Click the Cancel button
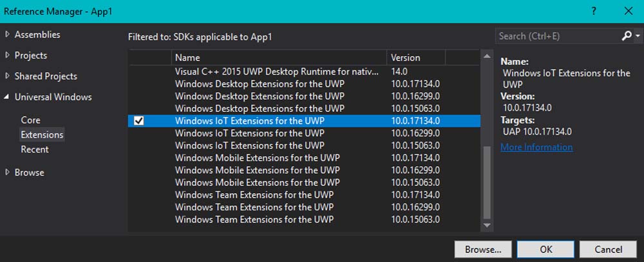The height and width of the screenshot is (262, 644). [x=609, y=249]
